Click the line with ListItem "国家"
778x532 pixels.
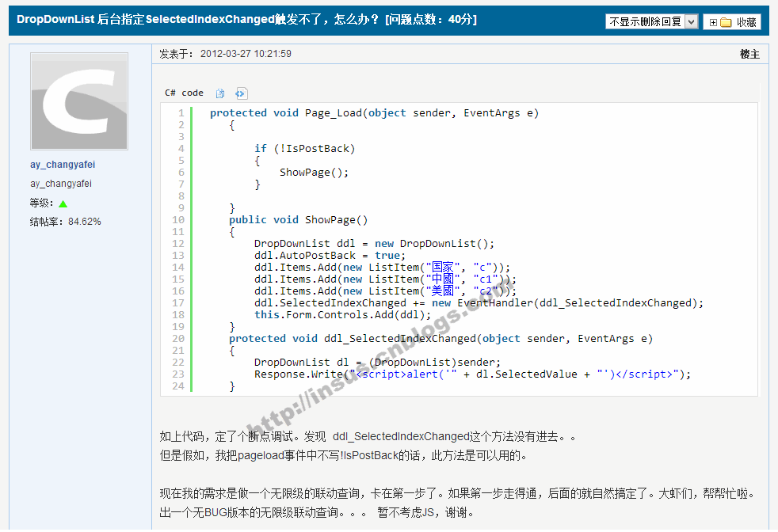point(382,268)
